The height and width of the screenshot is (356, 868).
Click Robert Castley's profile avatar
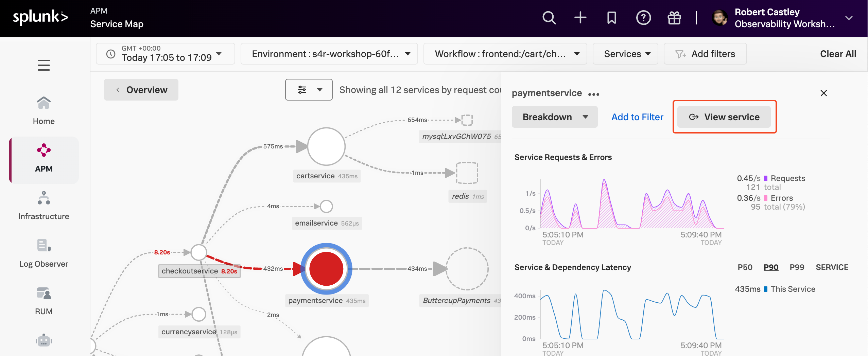(x=720, y=18)
